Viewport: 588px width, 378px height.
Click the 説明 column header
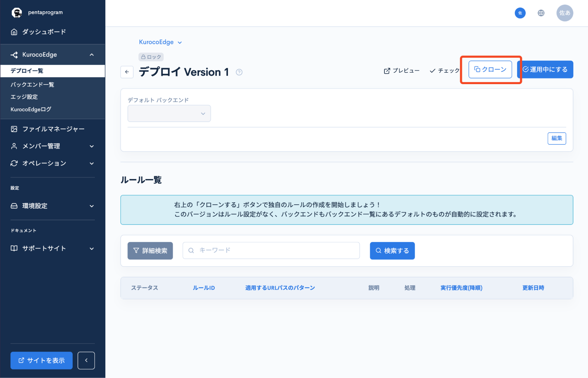374,288
